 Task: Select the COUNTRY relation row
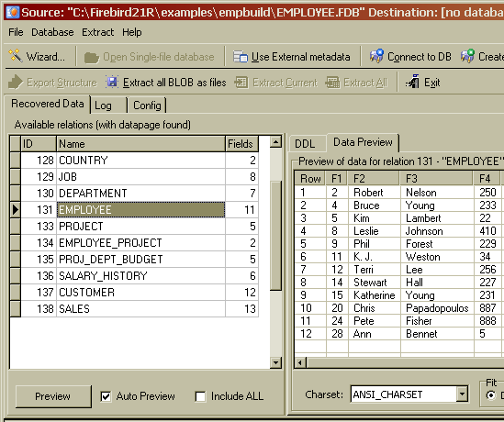[134, 161]
